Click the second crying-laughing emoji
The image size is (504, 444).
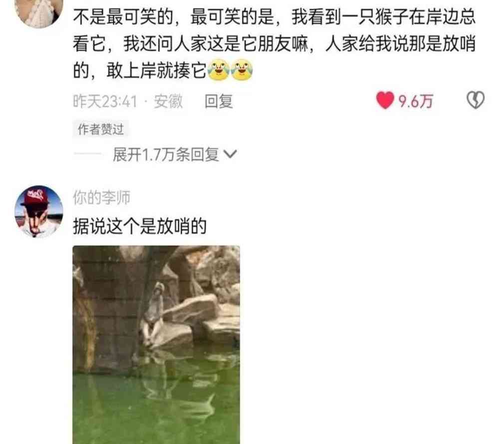(242, 70)
